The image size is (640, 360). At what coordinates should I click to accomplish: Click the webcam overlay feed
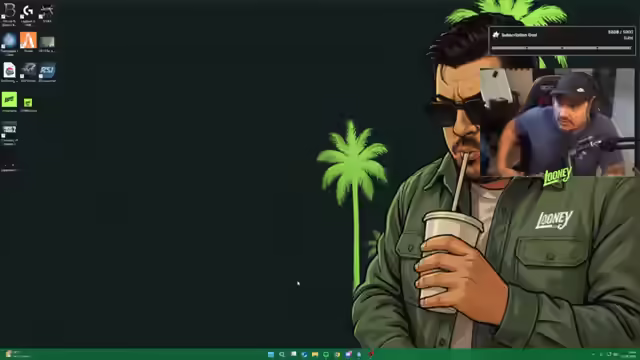point(557,122)
